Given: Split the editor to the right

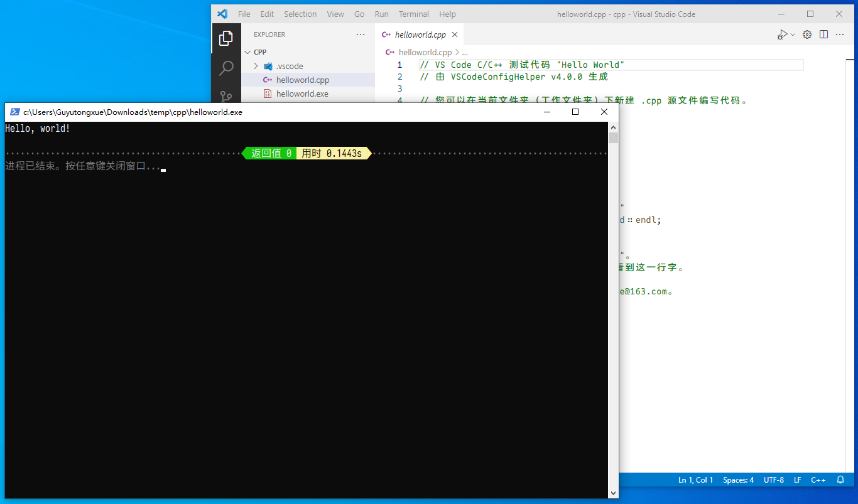Looking at the screenshot, I should [823, 35].
